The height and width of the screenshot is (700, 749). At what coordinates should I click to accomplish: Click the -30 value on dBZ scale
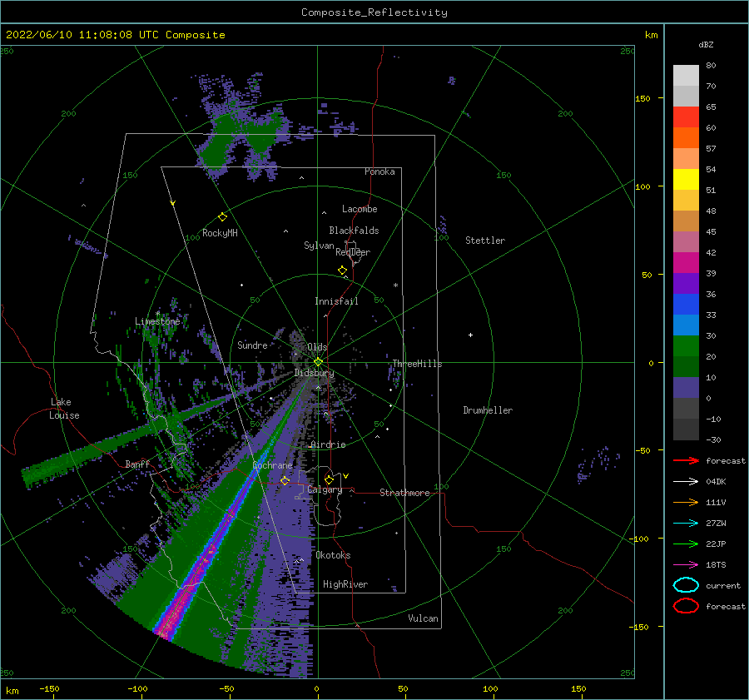tap(713, 439)
